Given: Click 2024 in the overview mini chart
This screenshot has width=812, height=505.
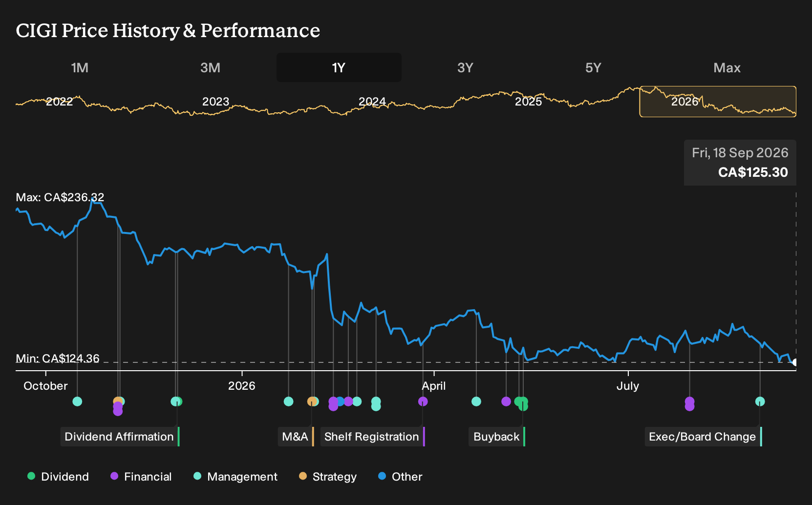Looking at the screenshot, I should (x=372, y=102).
